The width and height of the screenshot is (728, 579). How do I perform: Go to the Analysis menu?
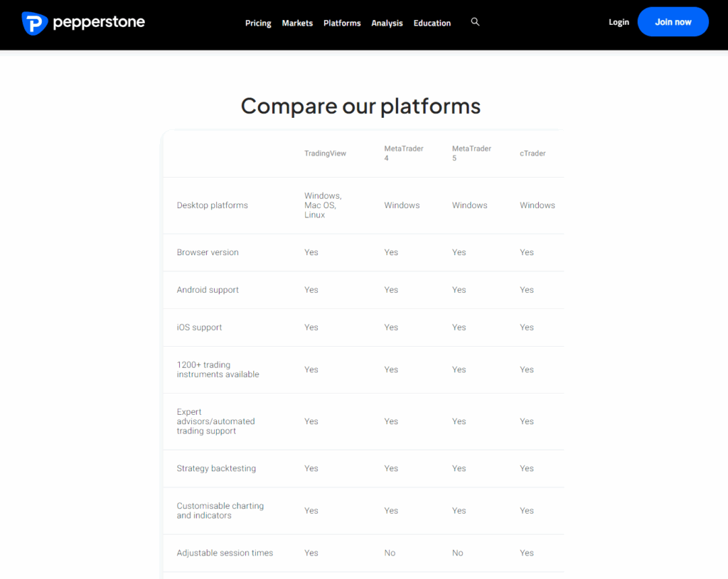pyautogui.click(x=387, y=23)
